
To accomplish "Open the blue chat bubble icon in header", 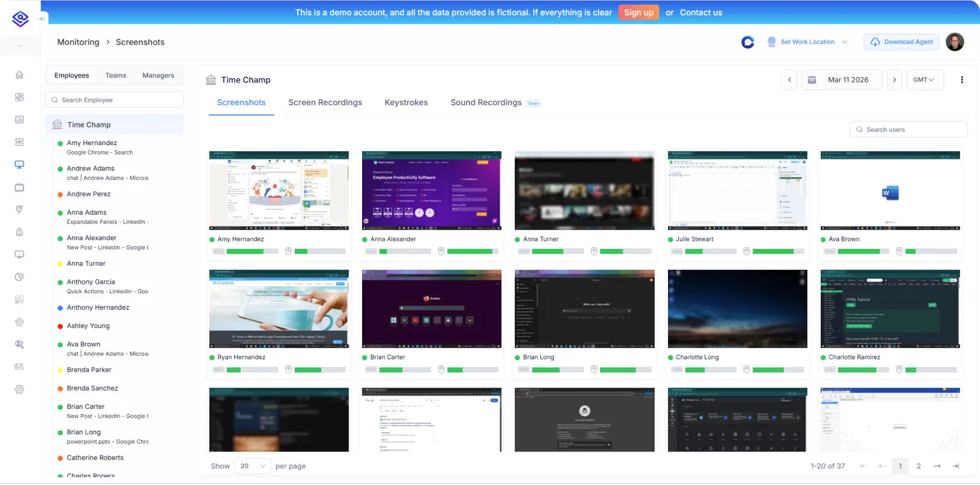I will (748, 42).
